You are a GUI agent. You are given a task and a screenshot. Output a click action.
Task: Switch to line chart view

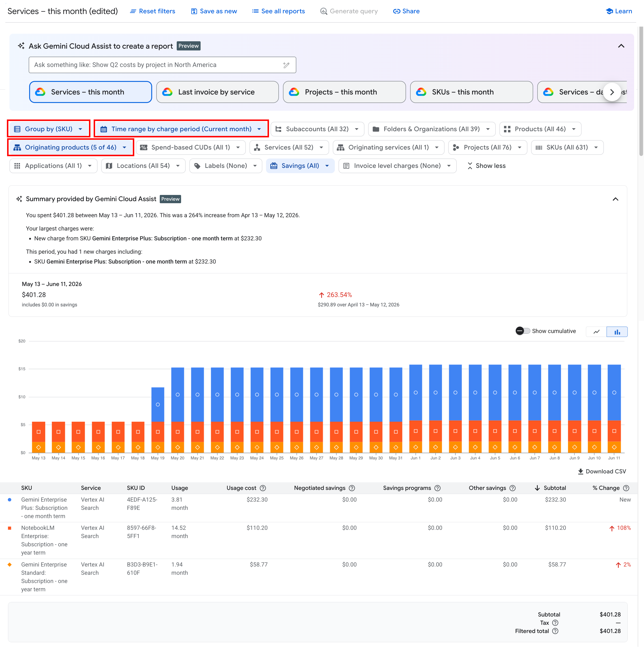tap(596, 332)
